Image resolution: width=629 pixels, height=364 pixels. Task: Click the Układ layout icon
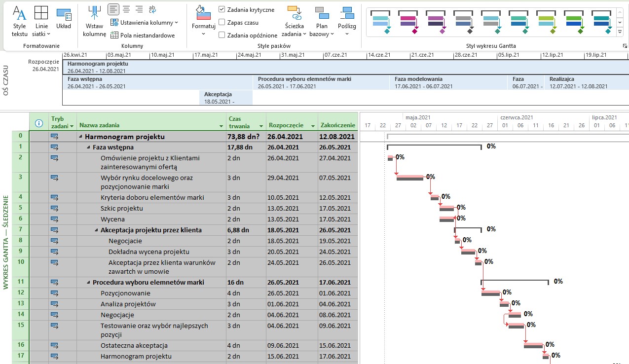click(63, 14)
